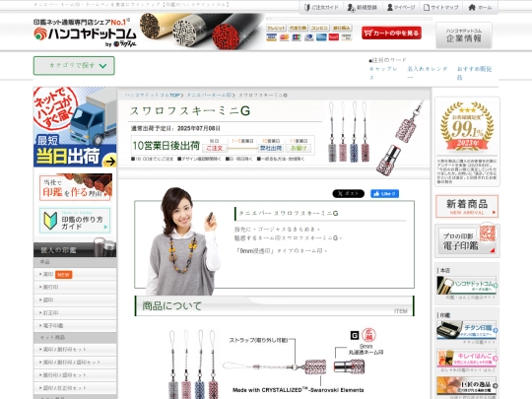This screenshot has width=532, height=399.
Task: Open 電子印鑑 in the sidebar menu
Action: [75, 326]
